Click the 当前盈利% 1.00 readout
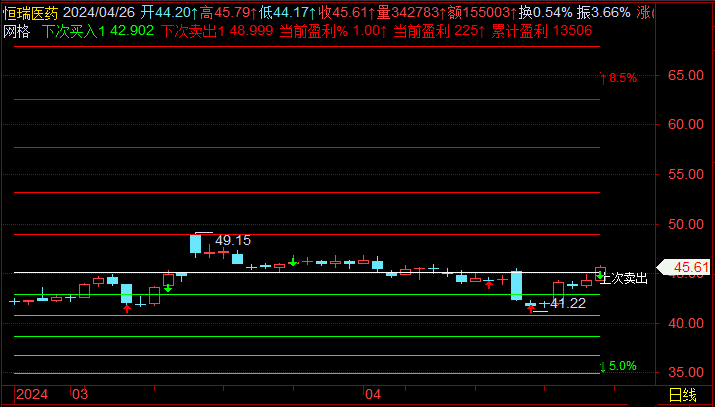The height and width of the screenshot is (407, 715). point(329,31)
